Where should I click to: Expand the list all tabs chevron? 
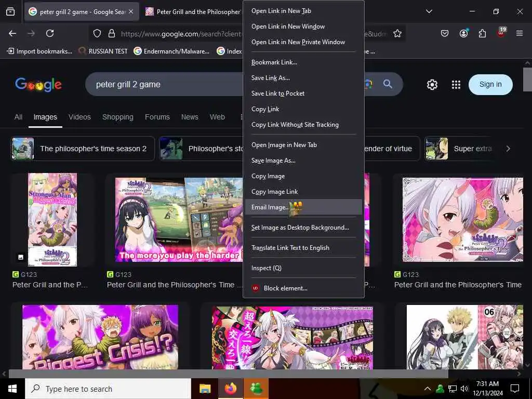pyautogui.click(x=429, y=11)
